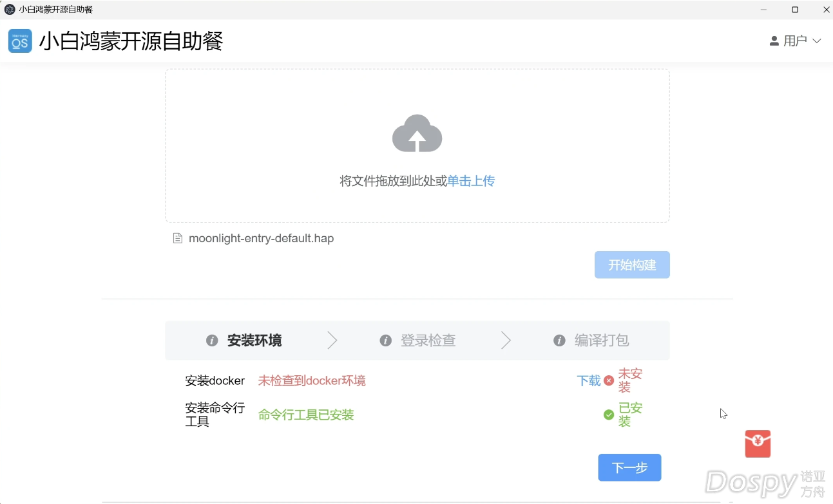Click the document icon beside moonlight-entry-default.hap
Image resolution: width=833 pixels, height=504 pixels.
178,239
